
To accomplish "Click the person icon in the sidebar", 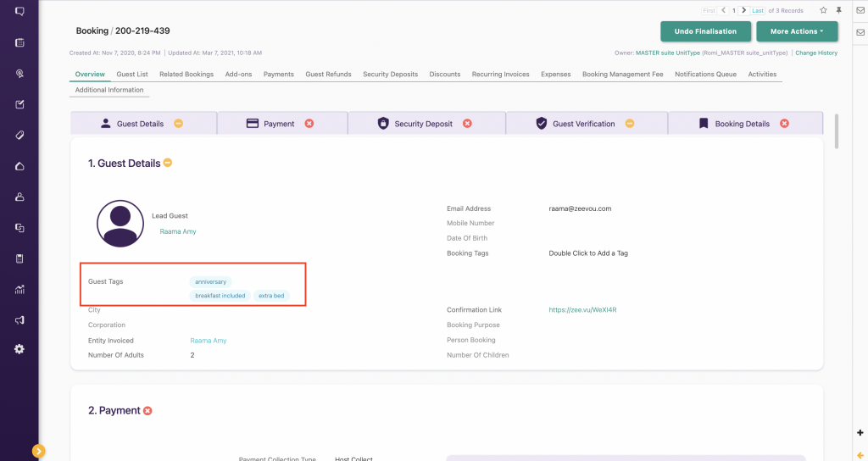I will [x=19, y=197].
